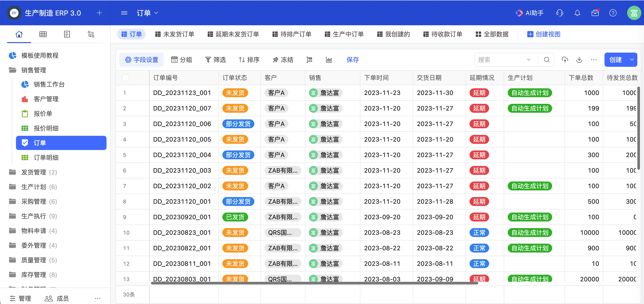Click the 保存 save link
Image resolution: width=644 pixels, height=304 pixels.
[x=353, y=60]
